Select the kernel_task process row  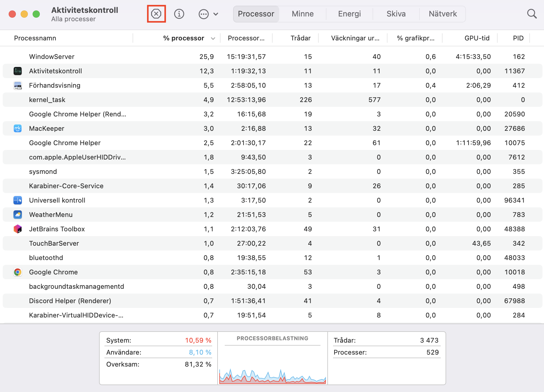pyautogui.click(x=272, y=100)
